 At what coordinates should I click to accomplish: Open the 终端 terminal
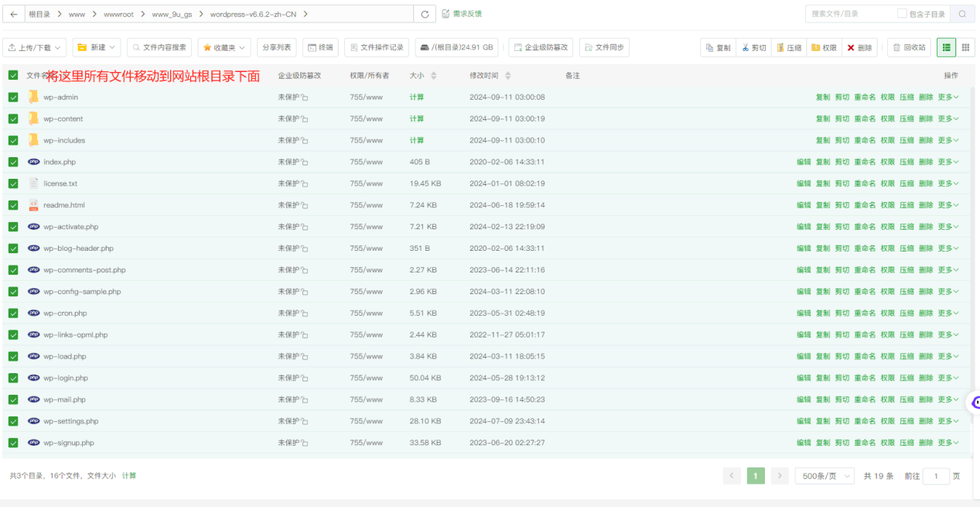(320, 47)
